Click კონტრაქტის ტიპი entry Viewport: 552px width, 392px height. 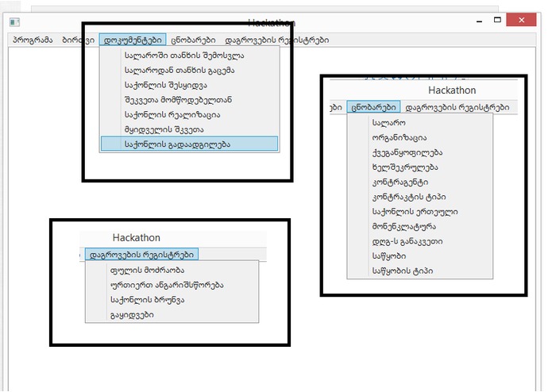pos(420,197)
